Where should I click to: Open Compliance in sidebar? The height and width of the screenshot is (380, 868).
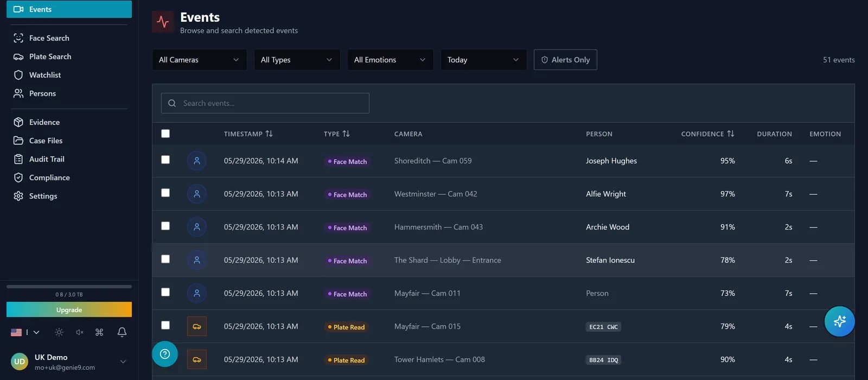pyautogui.click(x=69, y=178)
